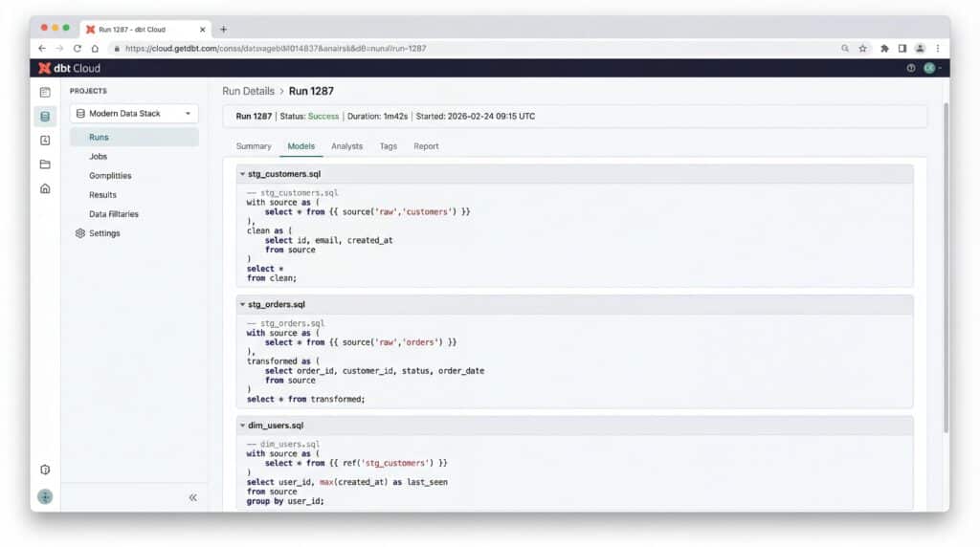Click Duration: 1m42s text
980x547 pixels.
tap(377, 116)
